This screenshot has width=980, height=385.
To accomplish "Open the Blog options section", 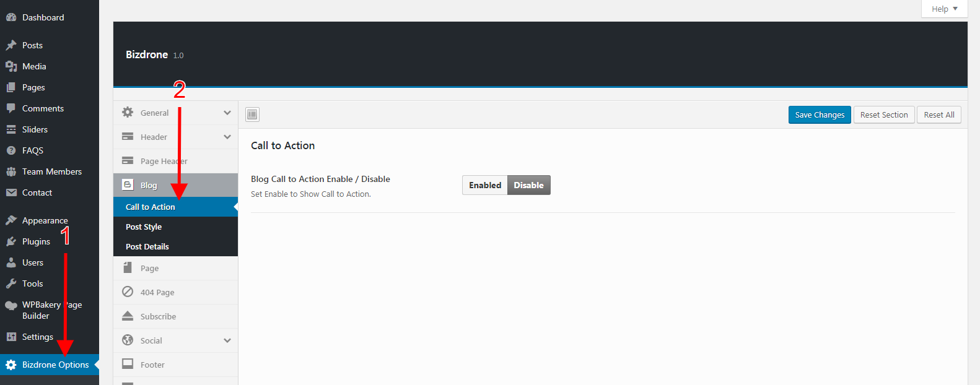I will pyautogui.click(x=175, y=185).
